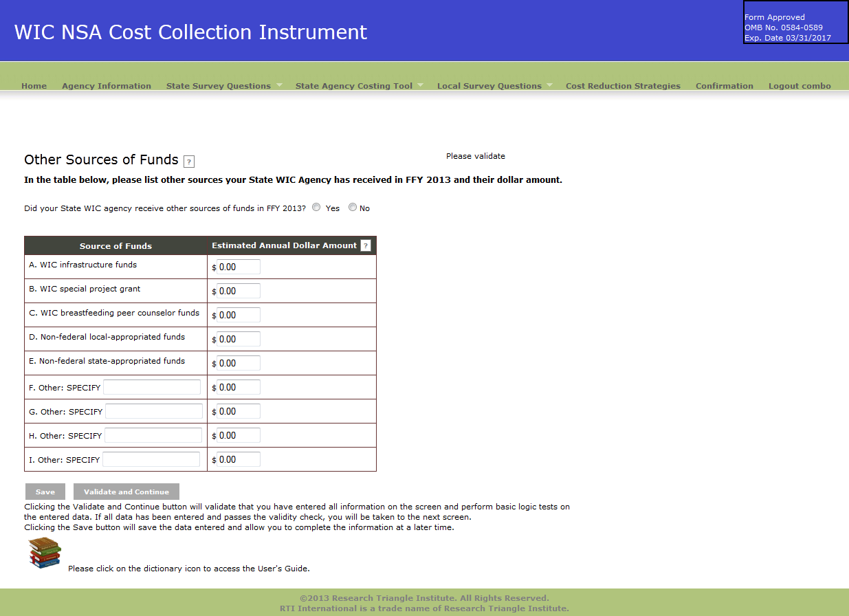Expand the State Survey Questions dropdown arrow
The width and height of the screenshot is (849, 616).
280,85
